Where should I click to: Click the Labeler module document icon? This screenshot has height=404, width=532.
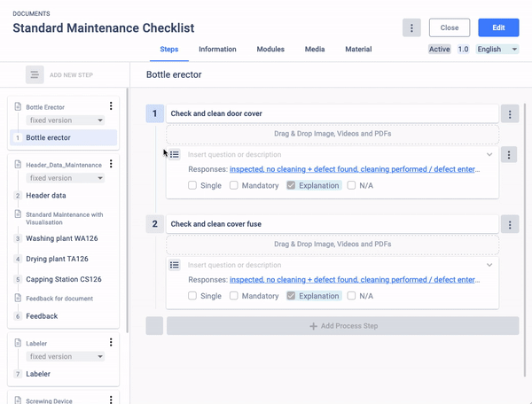tap(18, 343)
